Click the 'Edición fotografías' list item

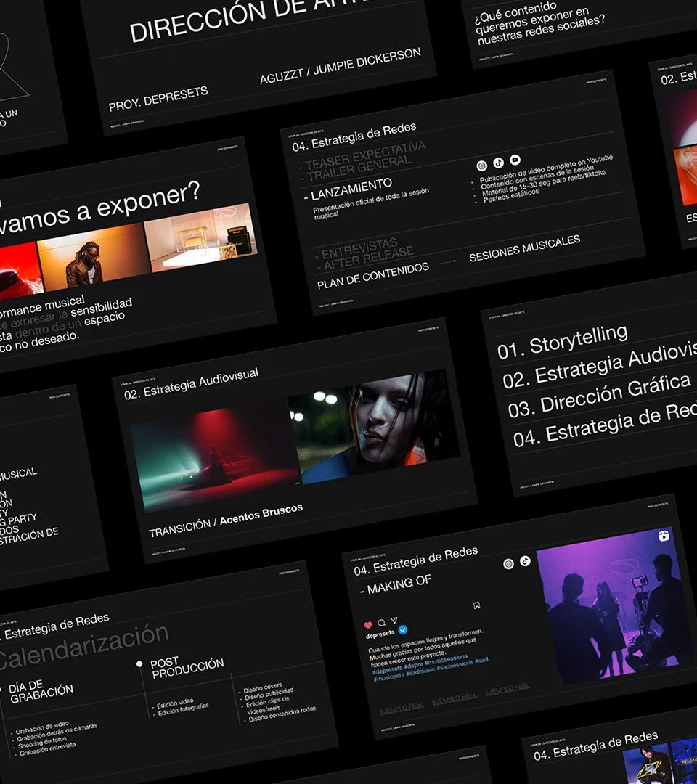(184, 709)
